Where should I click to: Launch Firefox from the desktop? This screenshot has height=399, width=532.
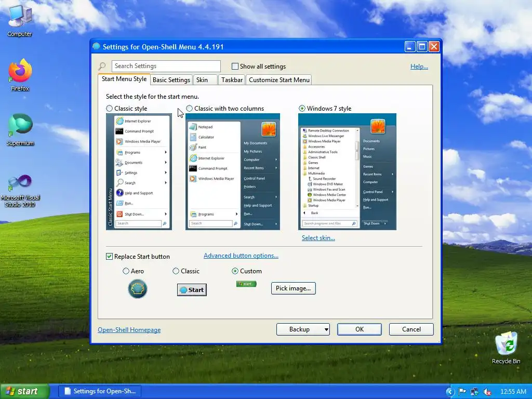20,75
